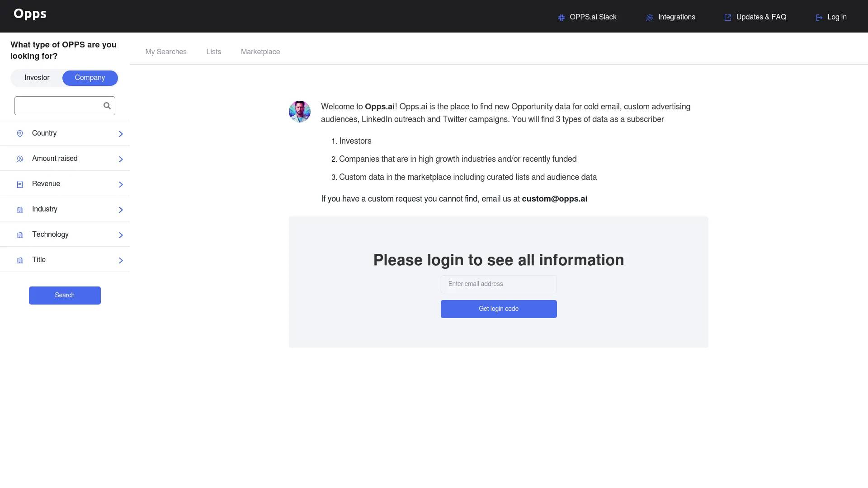
Task: Expand the Revenue filter chevron
Action: [x=121, y=184]
